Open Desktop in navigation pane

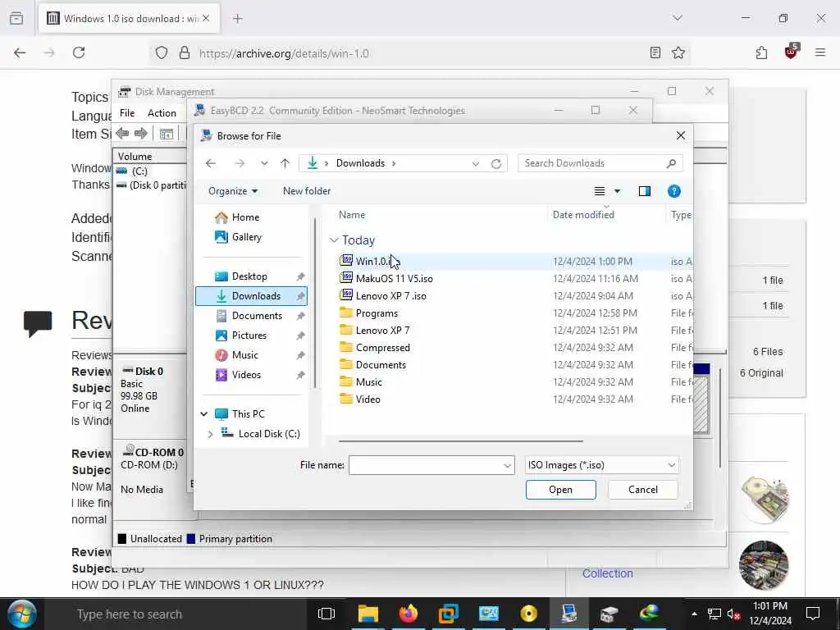coord(251,276)
